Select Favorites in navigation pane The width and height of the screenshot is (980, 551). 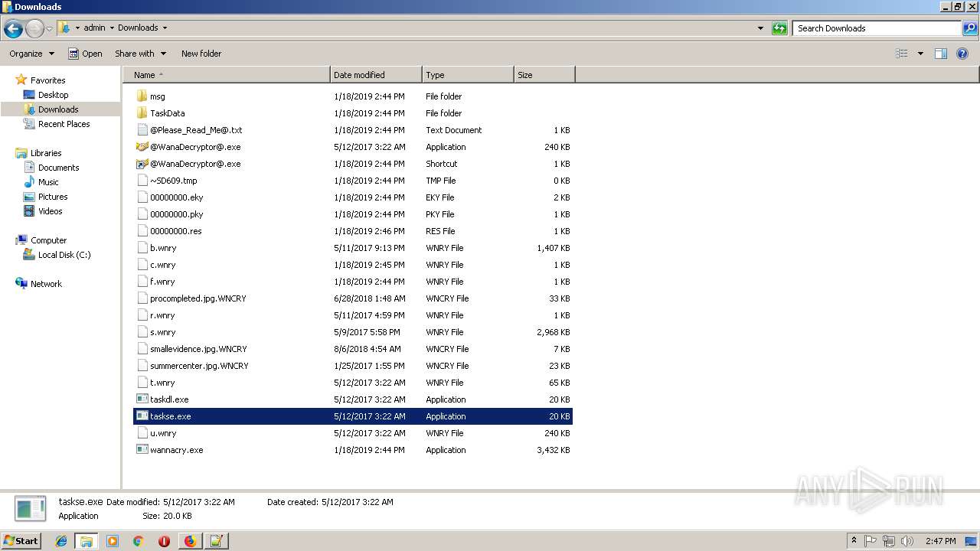[x=47, y=80]
